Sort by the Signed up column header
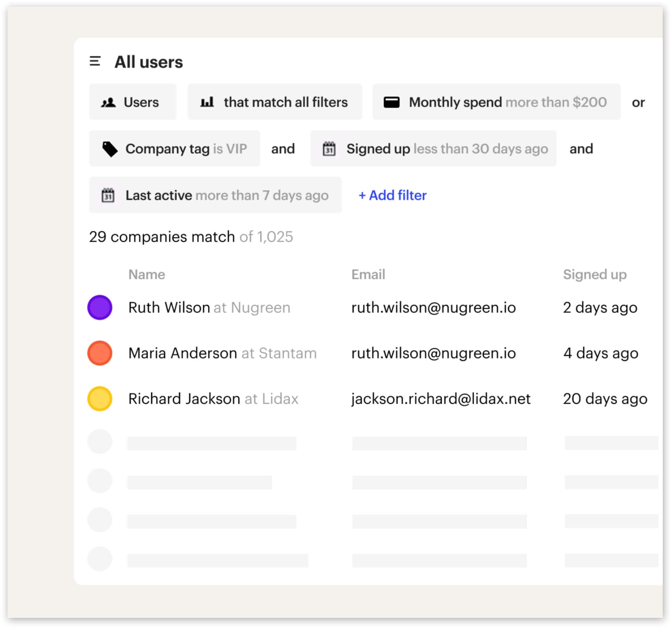Viewport: 672px width, 628px height. pyautogui.click(x=595, y=275)
